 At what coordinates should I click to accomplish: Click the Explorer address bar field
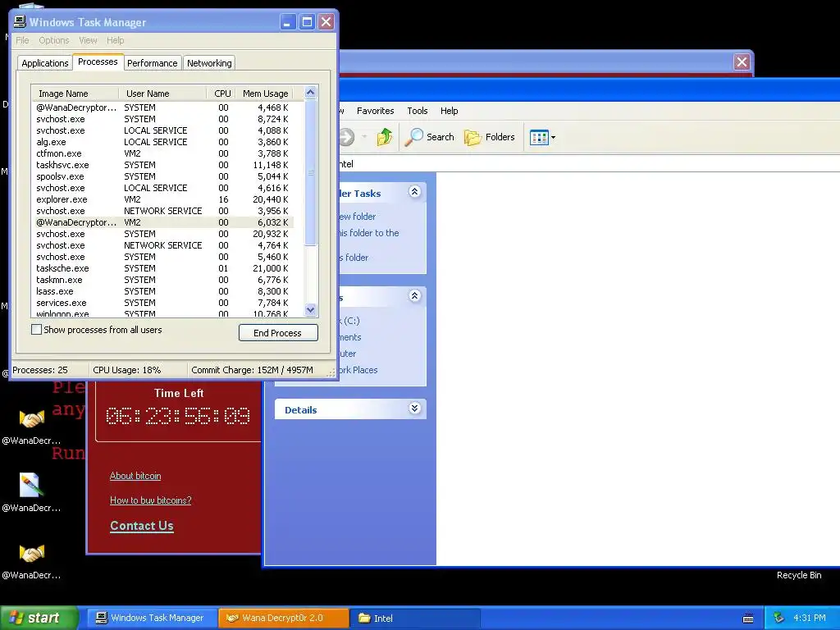[x=589, y=164]
